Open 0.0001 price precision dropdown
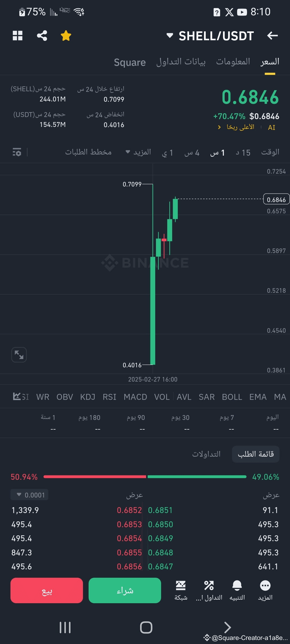Screen dimensions: 290x644 pyautogui.click(x=30, y=495)
